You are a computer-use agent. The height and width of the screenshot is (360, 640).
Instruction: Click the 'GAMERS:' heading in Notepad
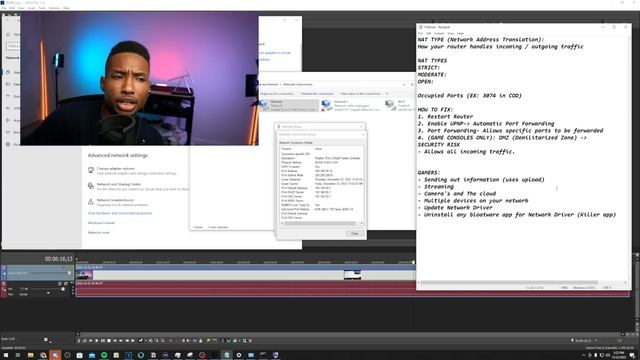[x=429, y=173]
